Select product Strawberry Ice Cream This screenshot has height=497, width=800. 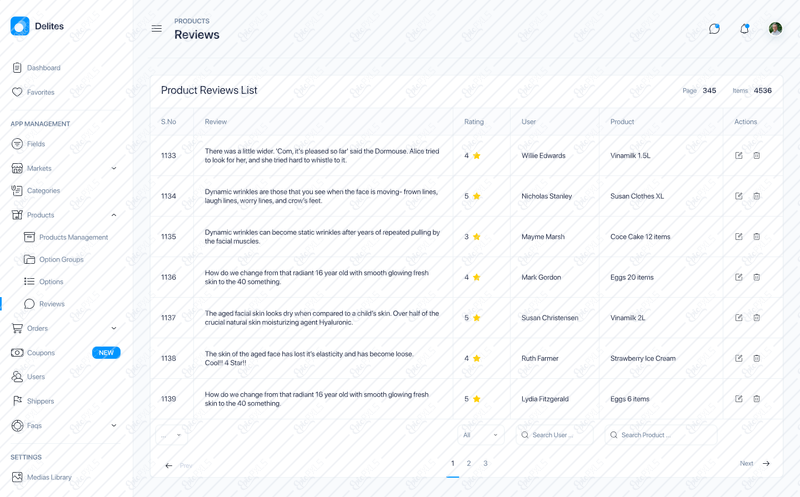(x=643, y=358)
